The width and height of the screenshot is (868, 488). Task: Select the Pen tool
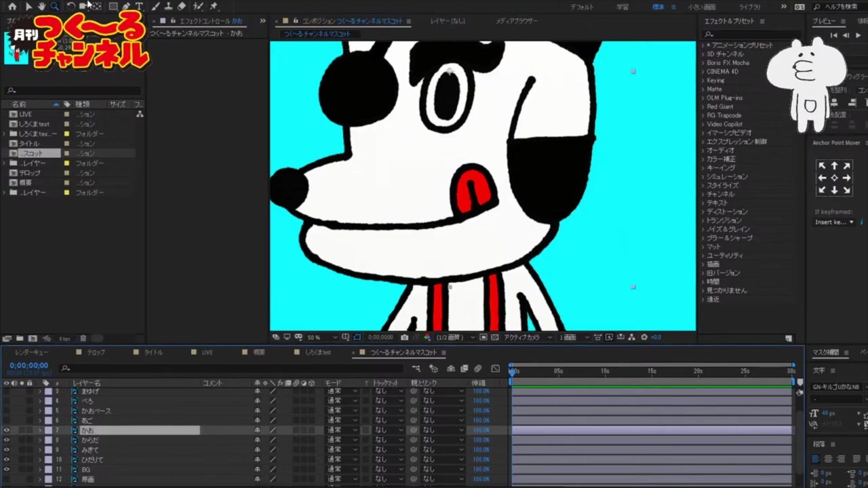126,6
